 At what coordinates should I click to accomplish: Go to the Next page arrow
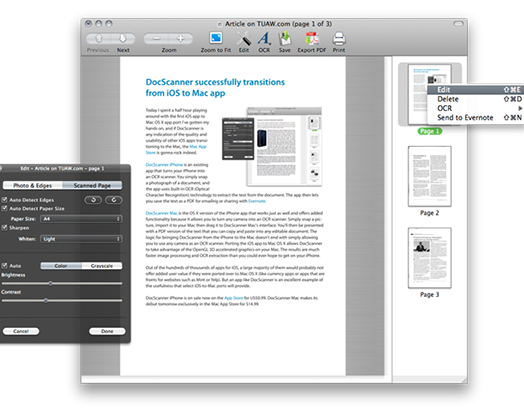pyautogui.click(x=123, y=39)
